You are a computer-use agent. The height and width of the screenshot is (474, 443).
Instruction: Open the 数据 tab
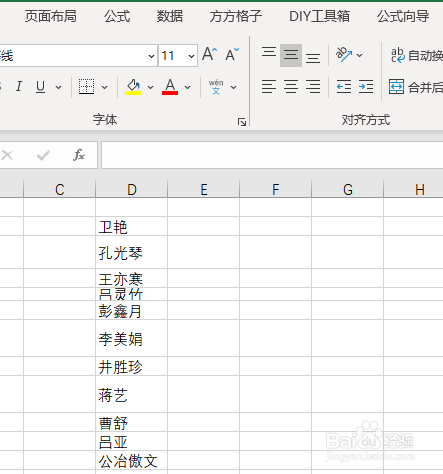[170, 16]
